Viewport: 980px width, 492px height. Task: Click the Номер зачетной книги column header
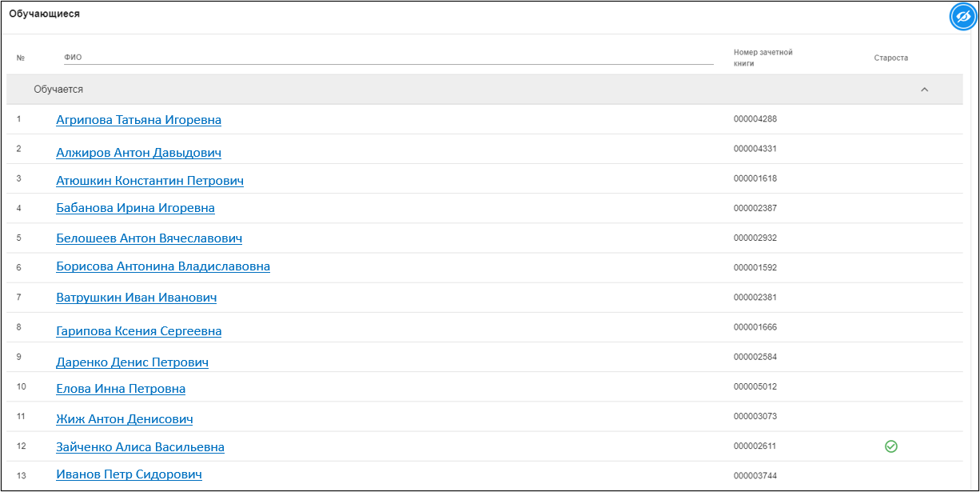click(x=763, y=58)
